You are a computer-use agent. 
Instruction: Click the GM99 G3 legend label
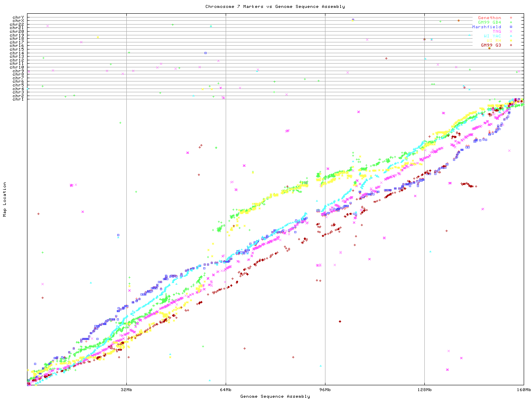[x=491, y=45]
